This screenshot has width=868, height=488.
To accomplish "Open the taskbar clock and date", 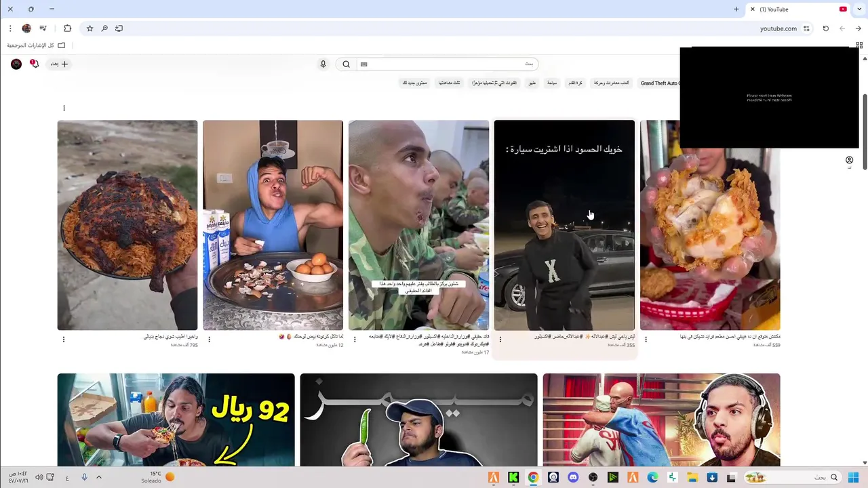I will point(18,477).
